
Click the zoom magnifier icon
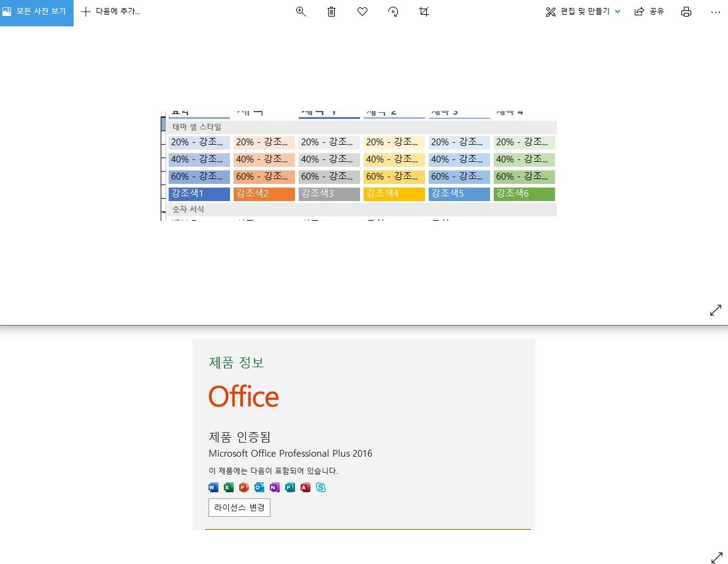pyautogui.click(x=301, y=12)
